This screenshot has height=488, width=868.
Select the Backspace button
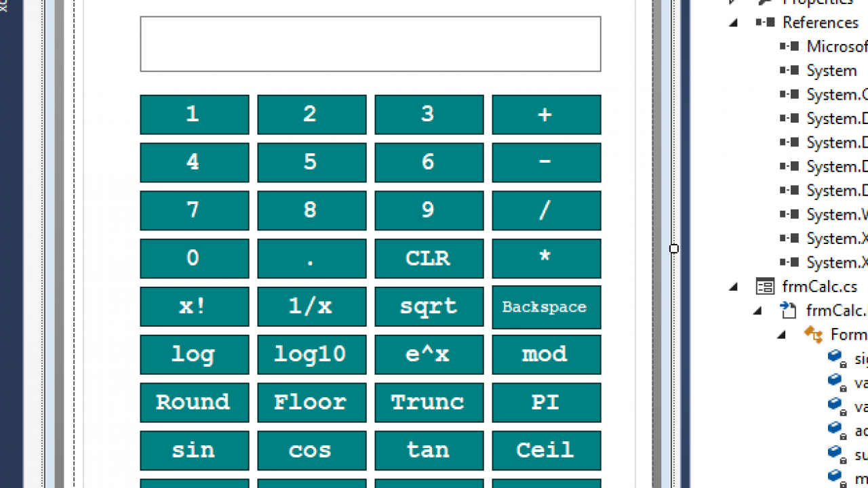coord(547,308)
